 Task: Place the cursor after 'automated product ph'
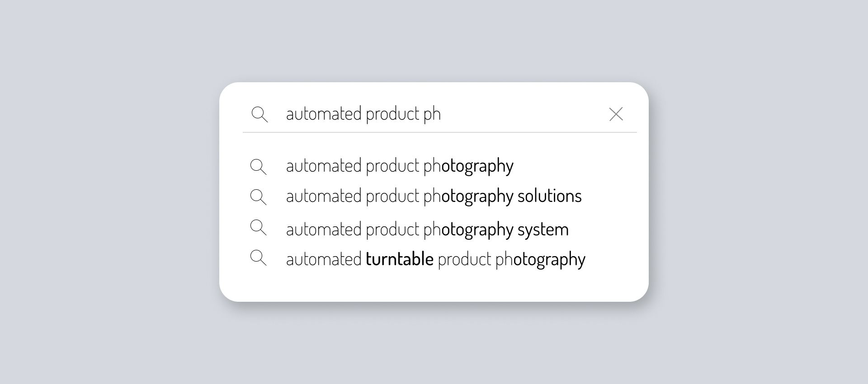click(x=445, y=114)
